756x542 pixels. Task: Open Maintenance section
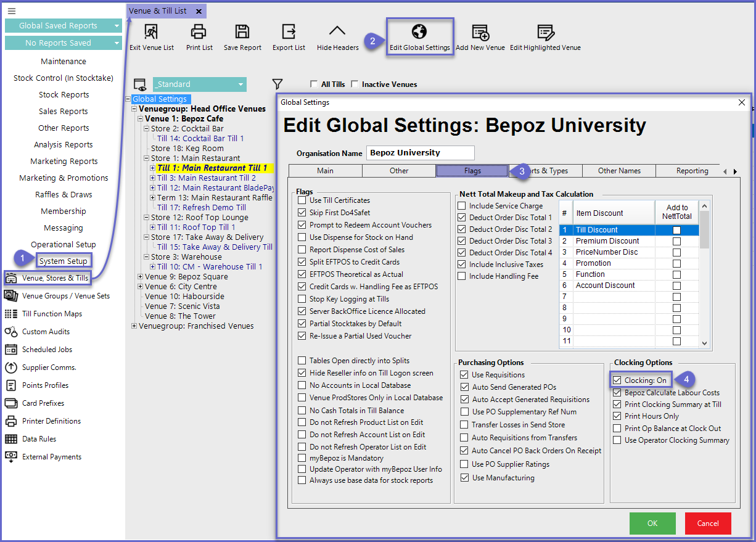click(64, 62)
